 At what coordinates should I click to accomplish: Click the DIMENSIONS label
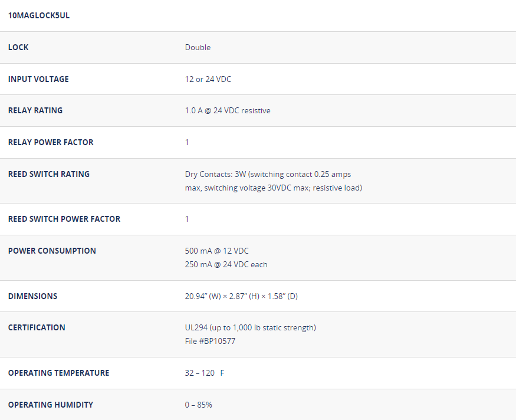tap(33, 296)
